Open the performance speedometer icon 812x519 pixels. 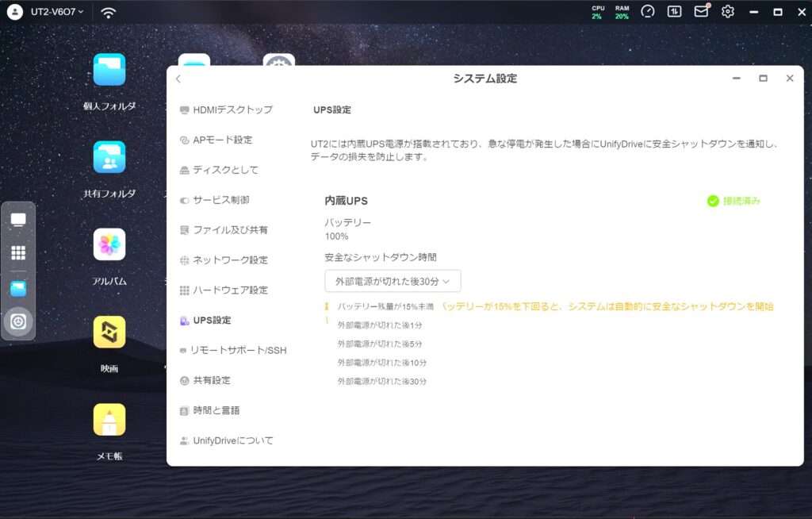pyautogui.click(x=648, y=11)
